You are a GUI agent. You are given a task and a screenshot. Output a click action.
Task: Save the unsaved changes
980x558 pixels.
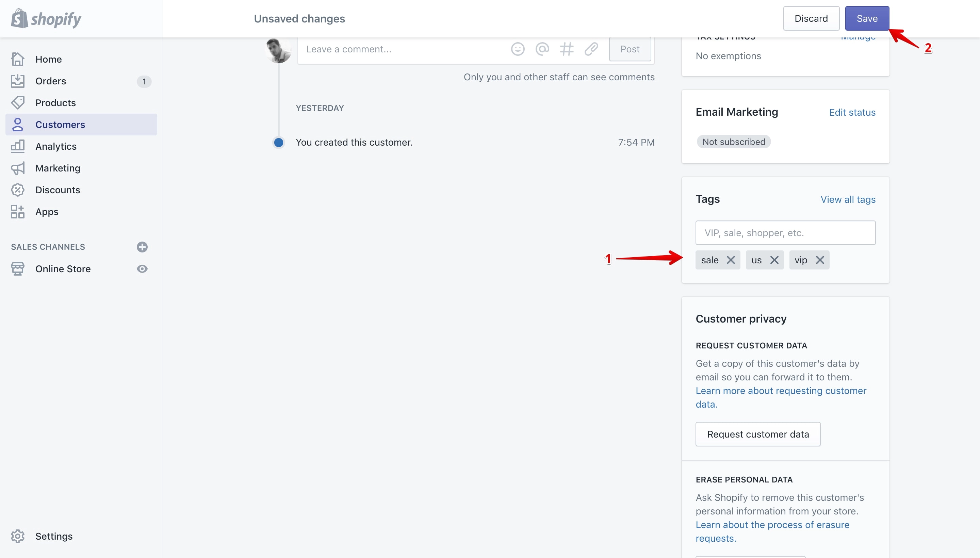point(867,18)
